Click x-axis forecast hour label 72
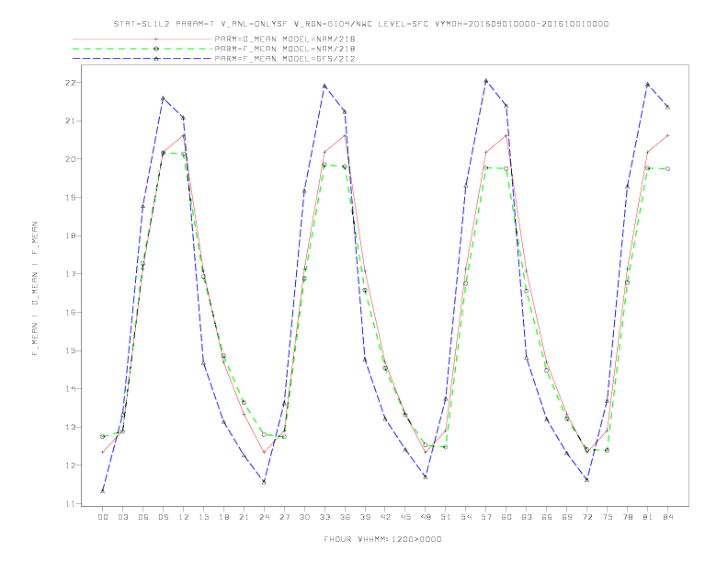Screen dimensions: 728x563 point(587,517)
